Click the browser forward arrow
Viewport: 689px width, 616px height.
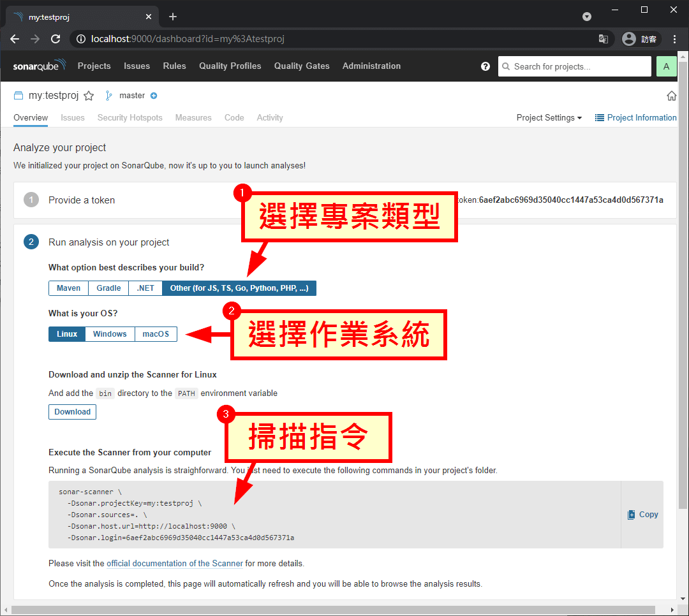tap(35, 39)
